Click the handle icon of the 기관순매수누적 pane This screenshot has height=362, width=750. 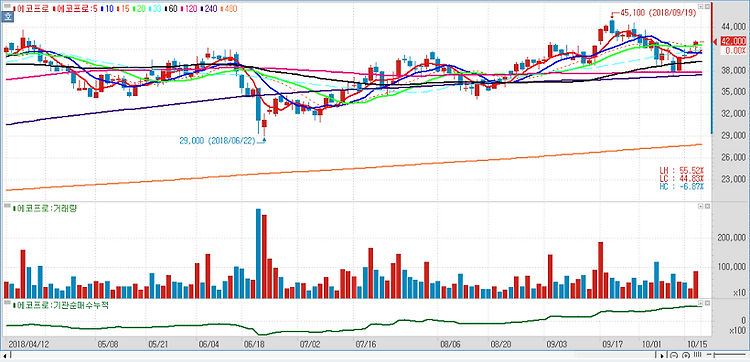coord(7,303)
